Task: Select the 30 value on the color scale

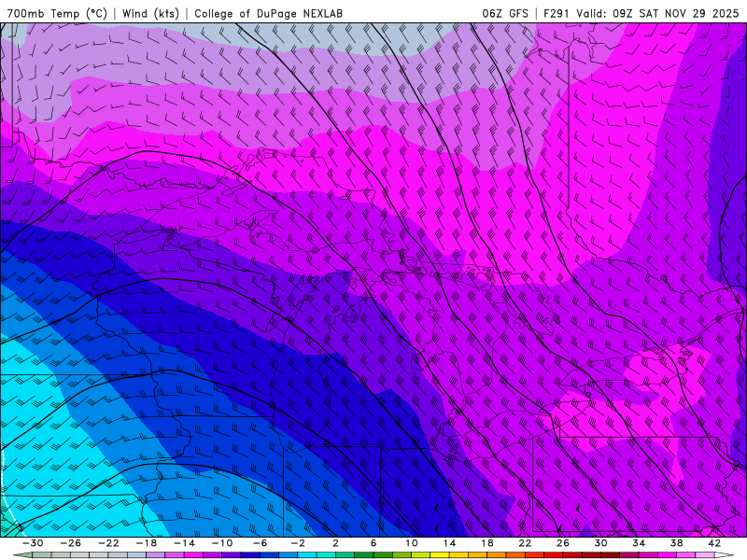Action: pyautogui.click(x=600, y=543)
